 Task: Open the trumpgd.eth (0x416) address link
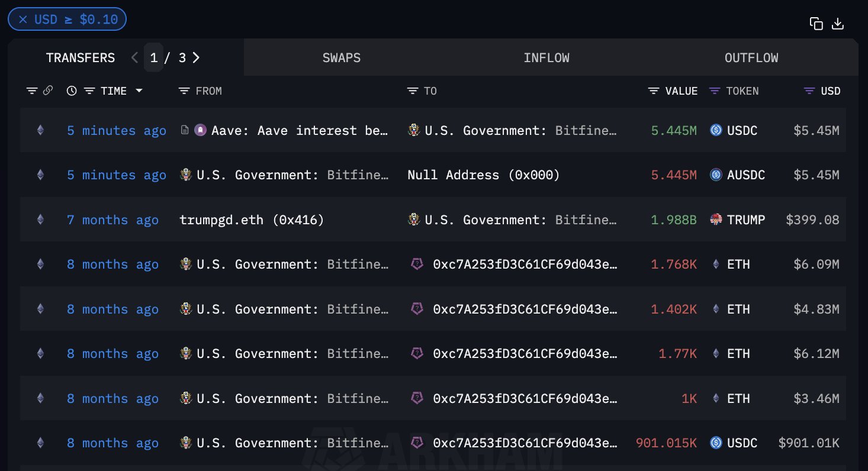coord(252,220)
